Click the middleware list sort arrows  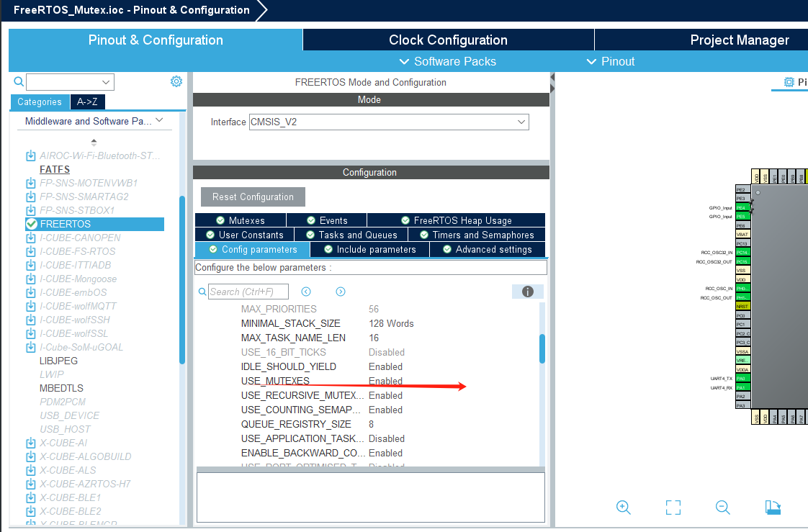94,142
